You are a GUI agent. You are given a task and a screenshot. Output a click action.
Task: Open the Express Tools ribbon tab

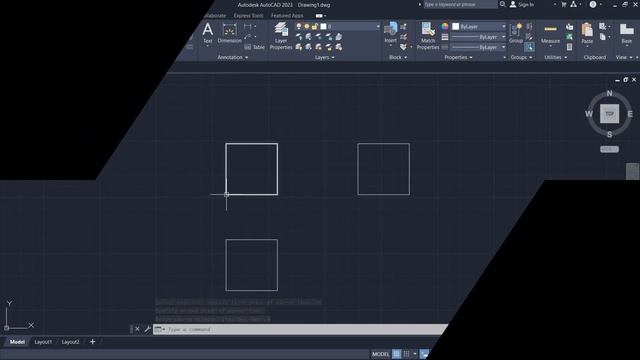point(248,16)
